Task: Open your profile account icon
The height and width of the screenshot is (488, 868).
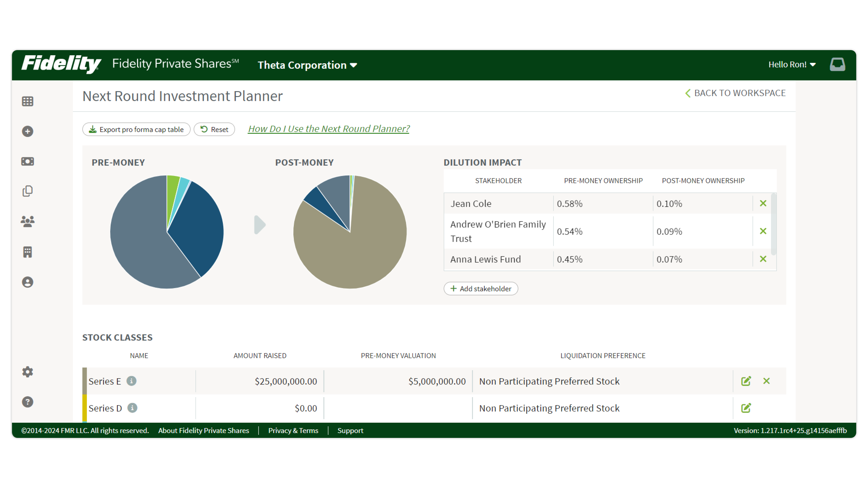Action: pos(27,282)
